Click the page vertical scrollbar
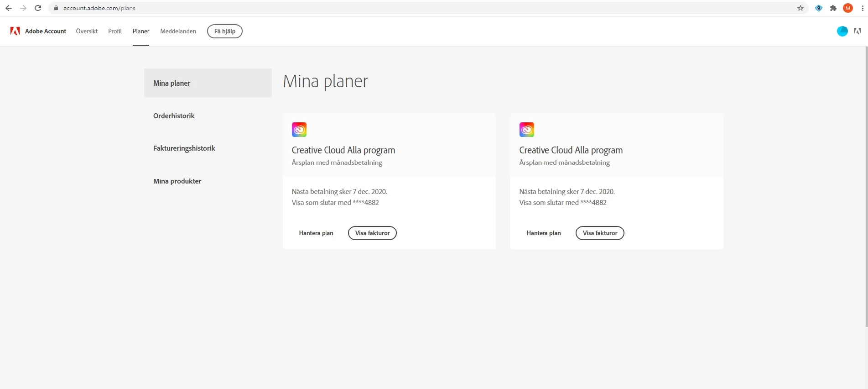 click(x=867, y=186)
